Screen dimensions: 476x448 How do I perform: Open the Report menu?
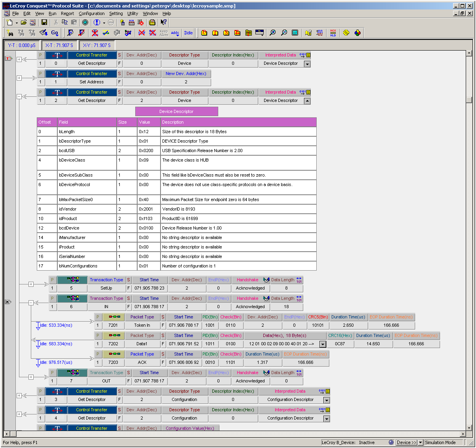coord(67,13)
